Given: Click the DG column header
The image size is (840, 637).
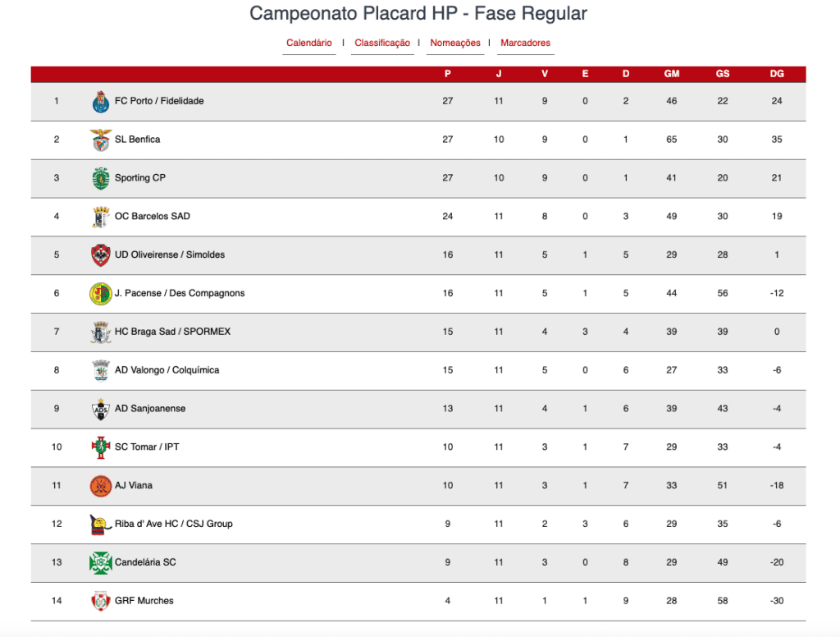Looking at the screenshot, I should (777, 74).
